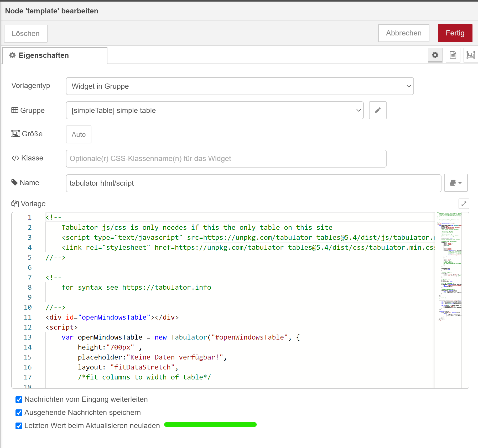
Task: Click the '<script>' tag on line 12
Action: (62, 327)
